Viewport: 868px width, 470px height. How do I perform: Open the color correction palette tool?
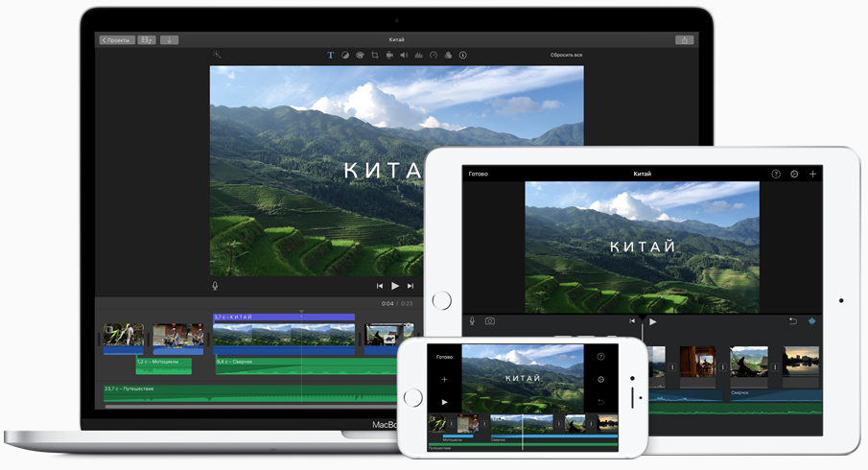(360, 55)
